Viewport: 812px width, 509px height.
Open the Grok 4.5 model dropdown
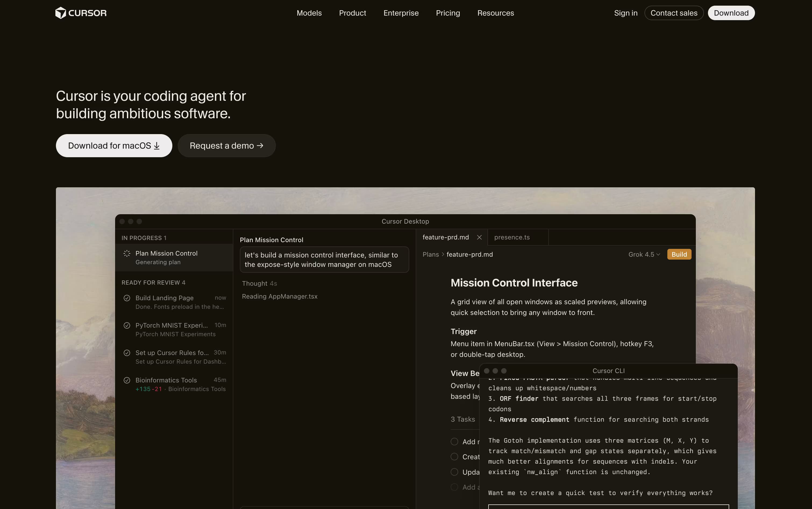pos(644,254)
